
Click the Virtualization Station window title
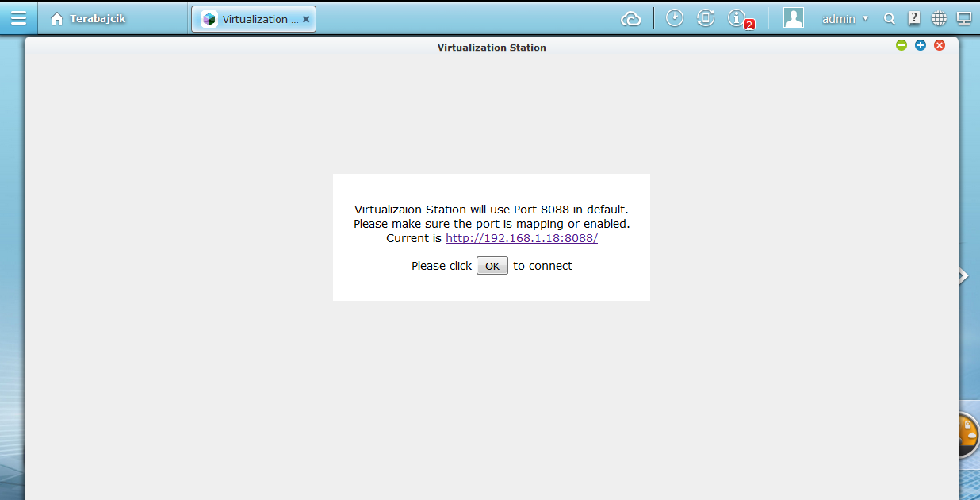click(x=492, y=48)
